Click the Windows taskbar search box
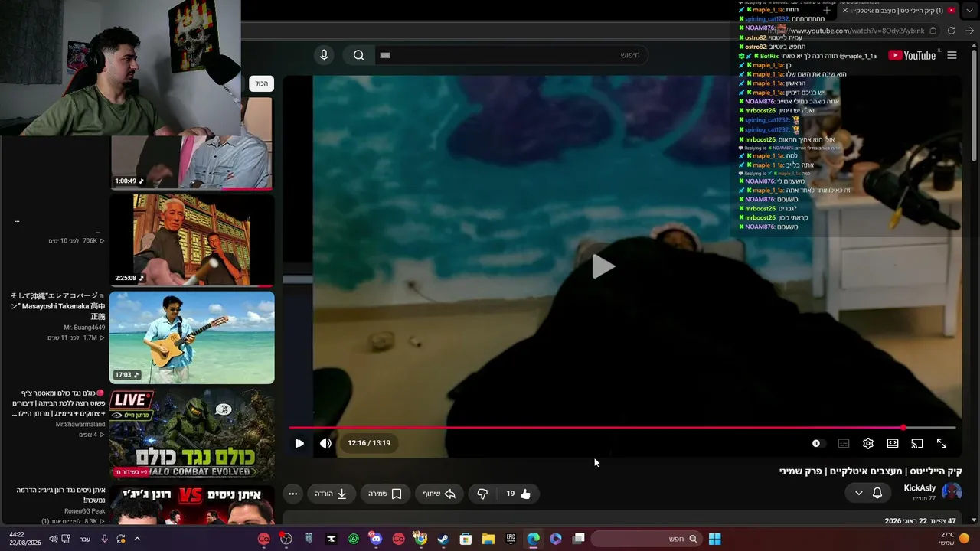This screenshot has height=551, width=980. (x=645, y=539)
